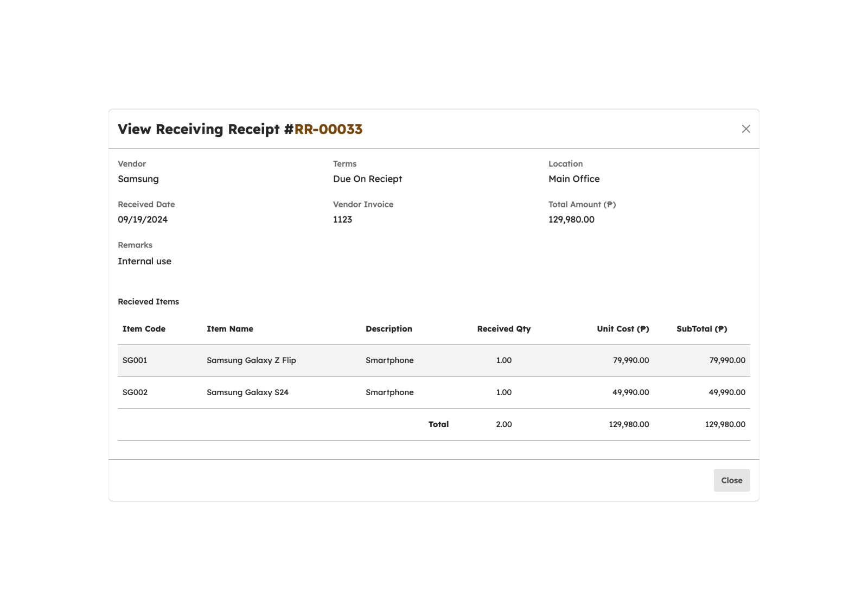Click the Description column header

389,329
